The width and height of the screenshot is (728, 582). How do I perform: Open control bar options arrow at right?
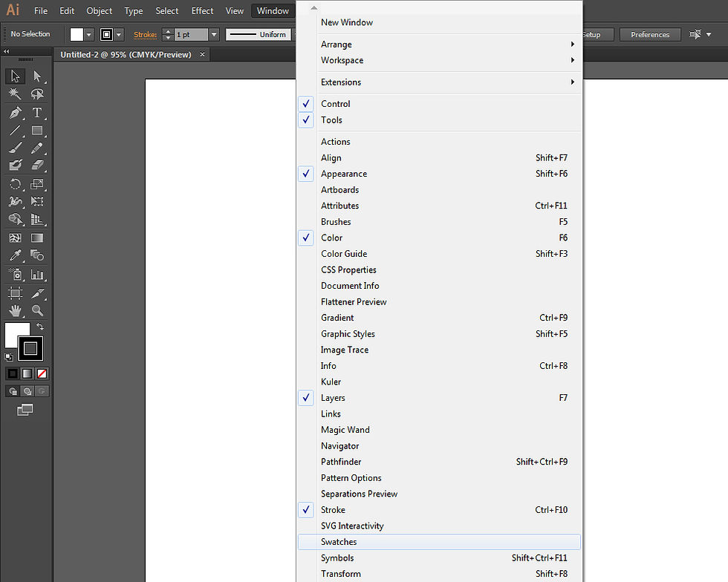tap(709, 34)
